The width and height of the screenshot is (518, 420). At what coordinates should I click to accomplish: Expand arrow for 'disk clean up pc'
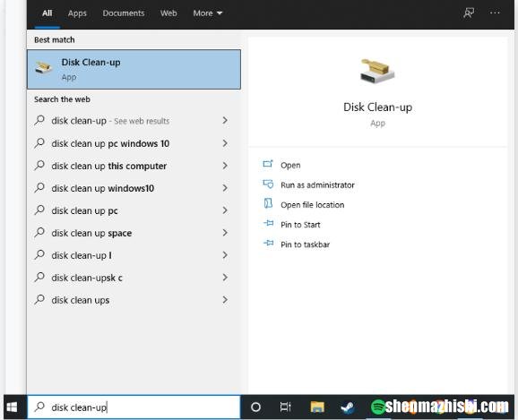tap(225, 210)
